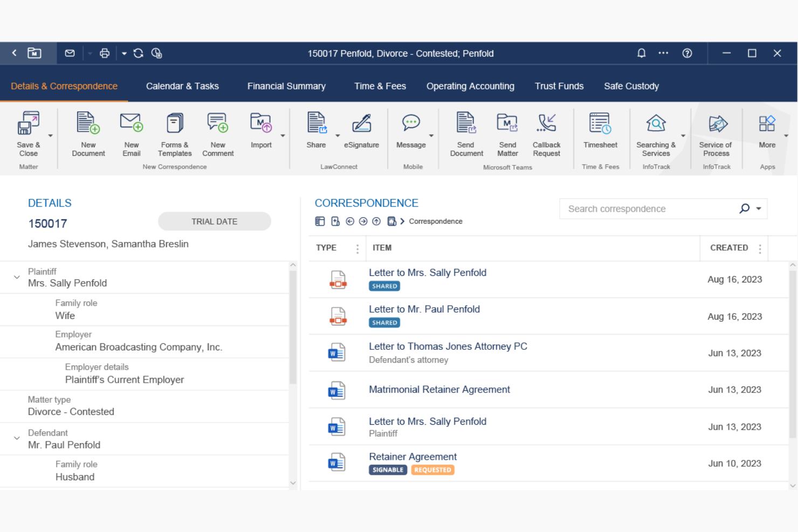Image resolution: width=798 pixels, height=532 pixels.
Task: Click the envelope icon in title bar
Action: click(70, 53)
